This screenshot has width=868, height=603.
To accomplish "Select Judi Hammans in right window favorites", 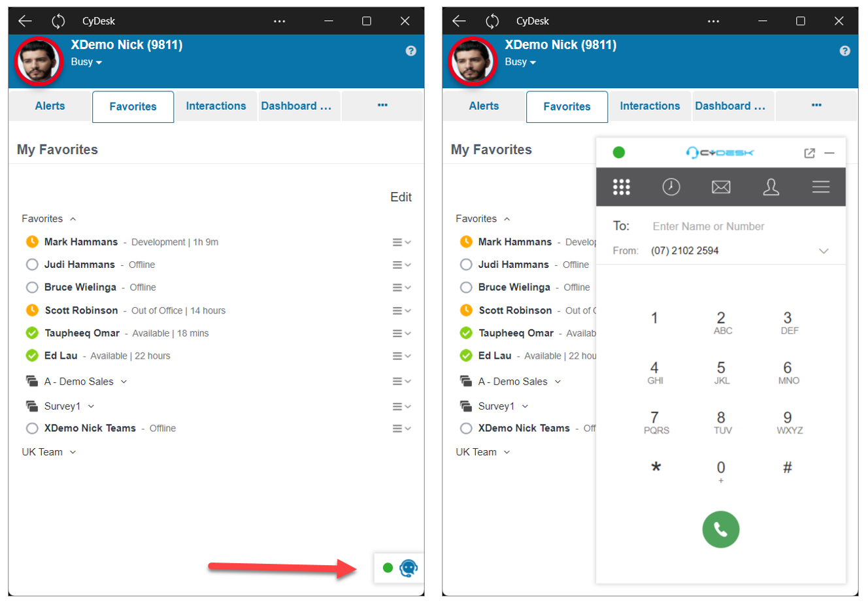I will coord(514,265).
